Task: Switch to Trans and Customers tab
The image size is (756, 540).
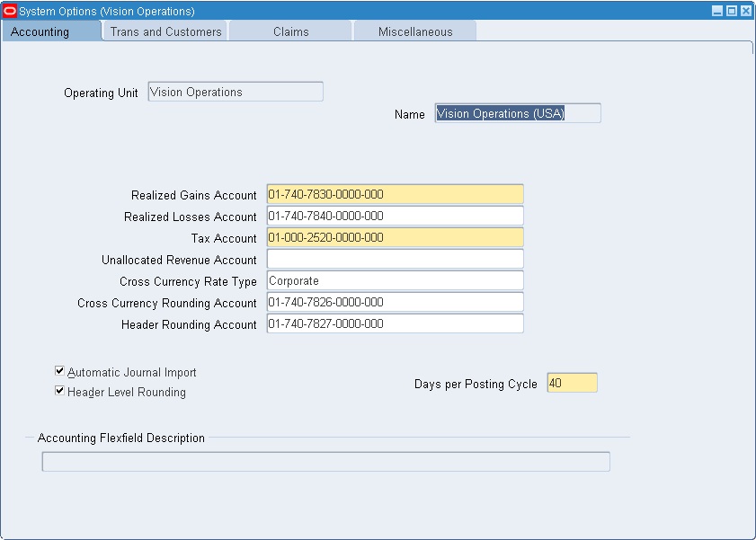Action: point(165,31)
